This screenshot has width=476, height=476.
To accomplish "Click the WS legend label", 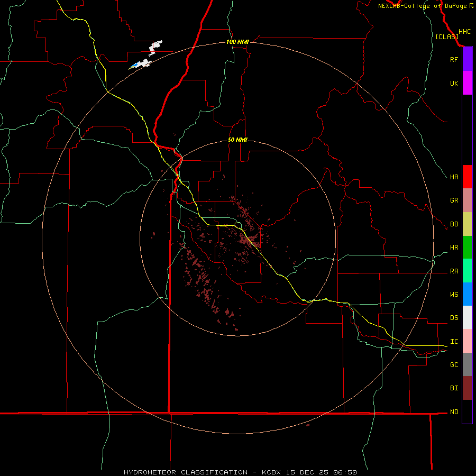I will click(x=454, y=294).
